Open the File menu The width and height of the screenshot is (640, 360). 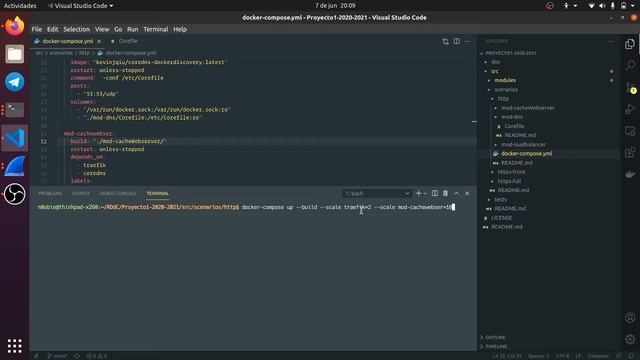click(x=37, y=29)
